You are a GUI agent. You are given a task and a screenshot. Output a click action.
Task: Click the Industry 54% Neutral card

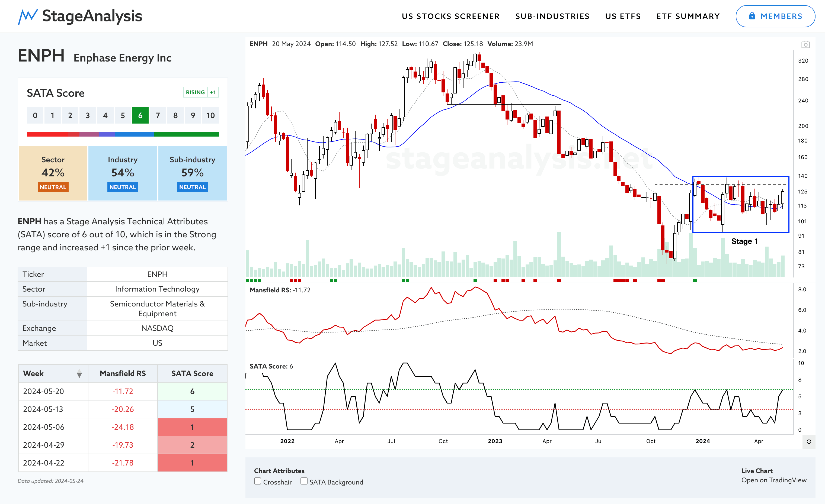(x=123, y=173)
